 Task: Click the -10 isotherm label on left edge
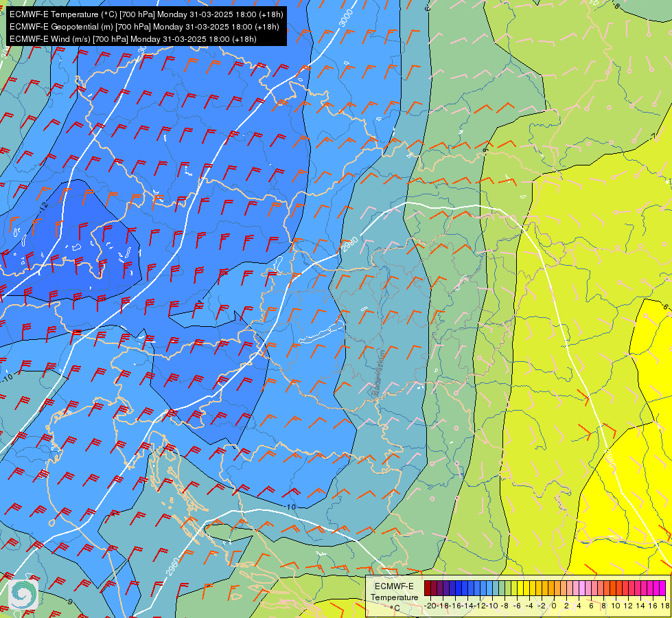click(8, 378)
